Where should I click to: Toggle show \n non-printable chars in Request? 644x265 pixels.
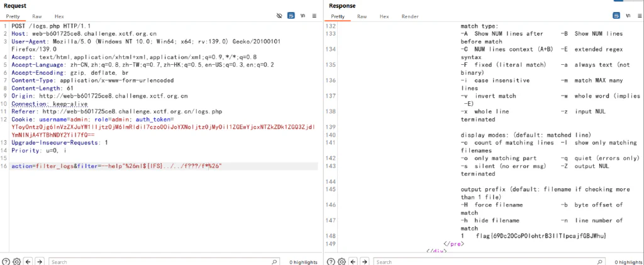click(303, 16)
